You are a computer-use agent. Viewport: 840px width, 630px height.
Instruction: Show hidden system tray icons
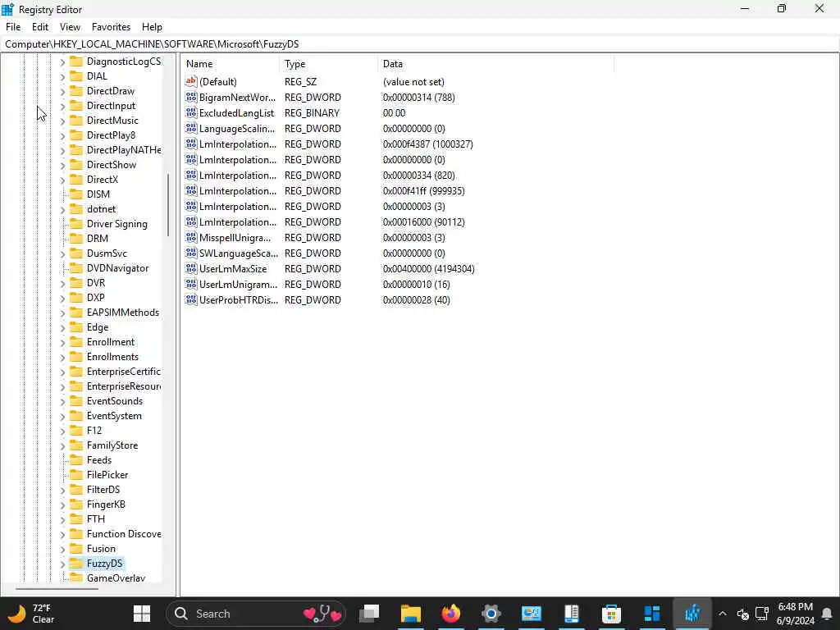[x=722, y=614]
